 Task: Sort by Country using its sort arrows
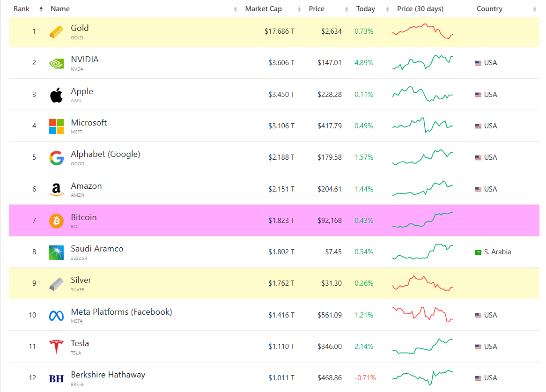point(534,9)
